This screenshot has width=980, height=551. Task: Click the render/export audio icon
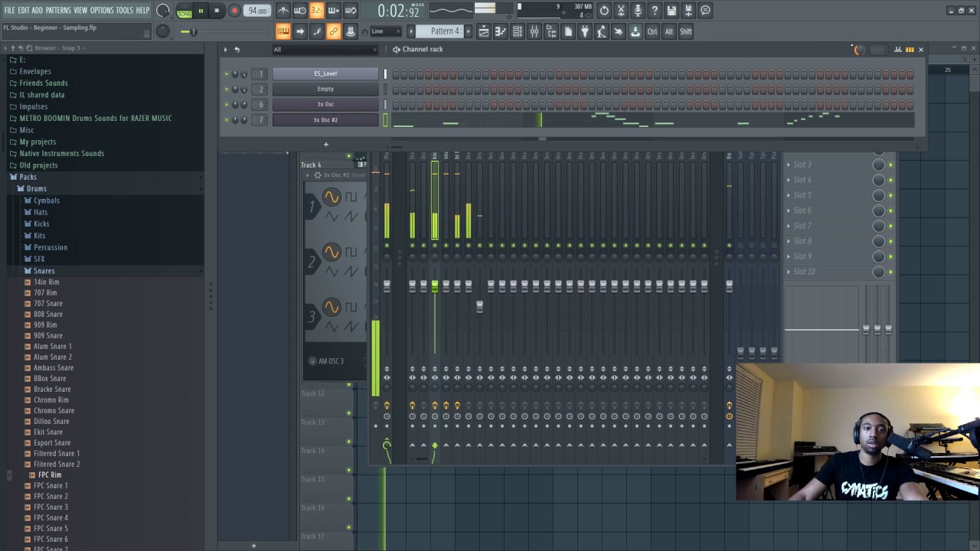click(688, 11)
